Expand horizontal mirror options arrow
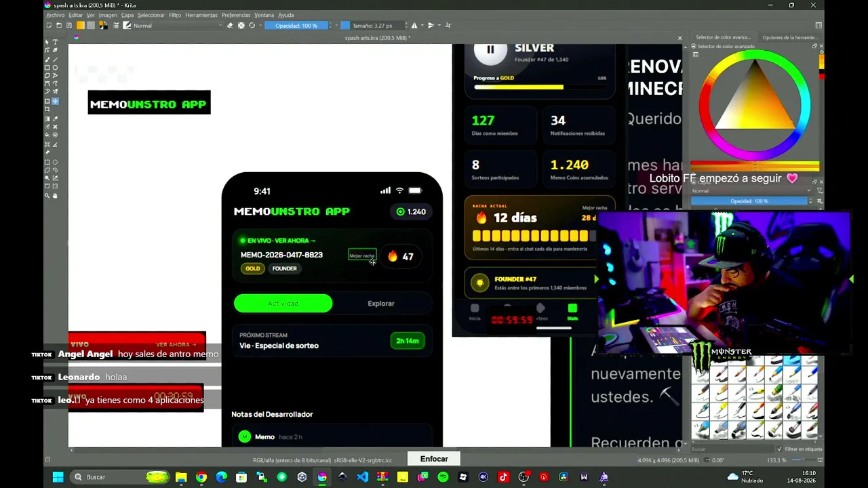Image resolution: width=868 pixels, height=488 pixels. (422, 26)
